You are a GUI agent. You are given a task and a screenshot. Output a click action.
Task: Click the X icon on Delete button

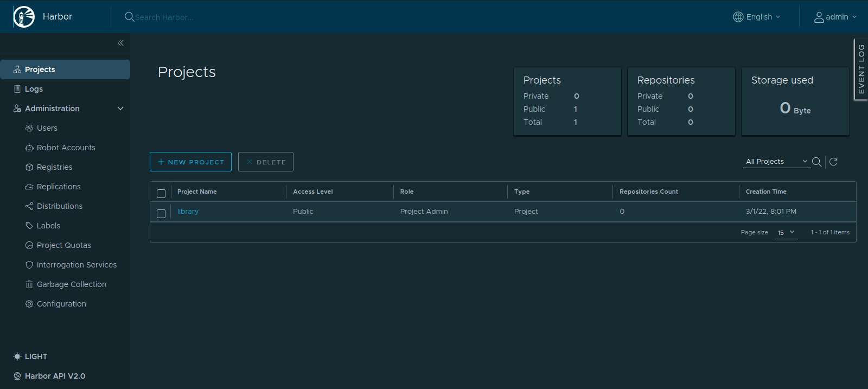point(250,162)
